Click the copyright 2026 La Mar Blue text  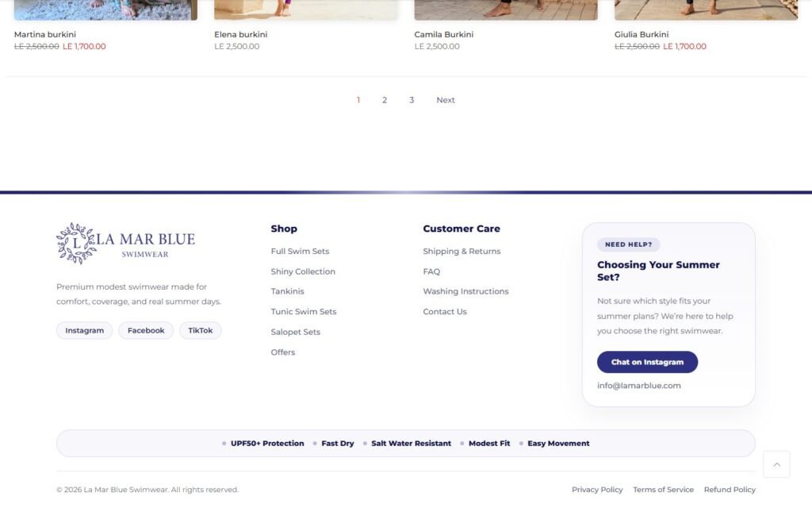coord(147,490)
